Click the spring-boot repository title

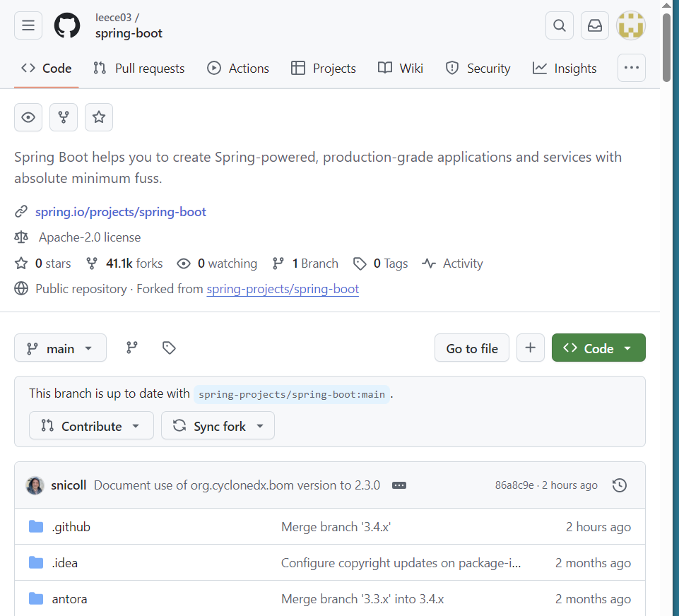129,33
